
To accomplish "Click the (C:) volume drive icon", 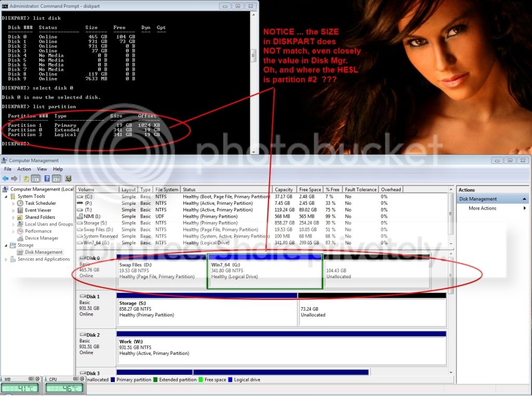I will pos(80,196).
